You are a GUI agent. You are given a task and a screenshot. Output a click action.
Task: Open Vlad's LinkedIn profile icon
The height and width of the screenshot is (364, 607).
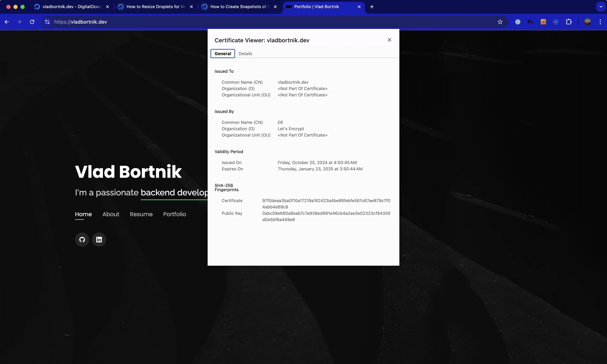99,239
